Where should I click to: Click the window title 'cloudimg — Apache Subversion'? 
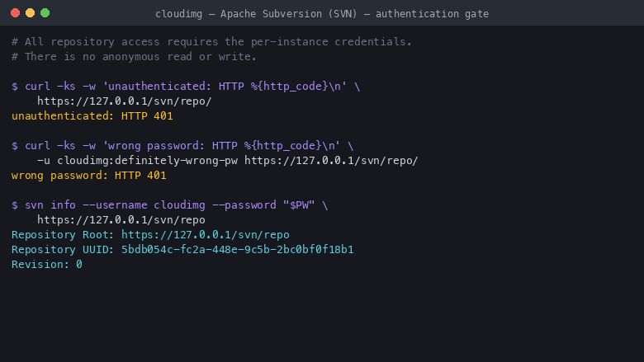point(322,14)
